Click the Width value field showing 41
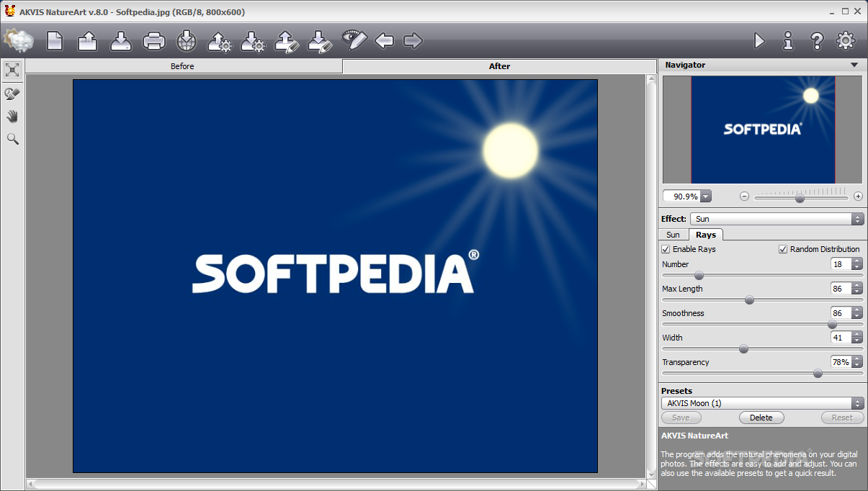The image size is (868, 491). (x=841, y=338)
